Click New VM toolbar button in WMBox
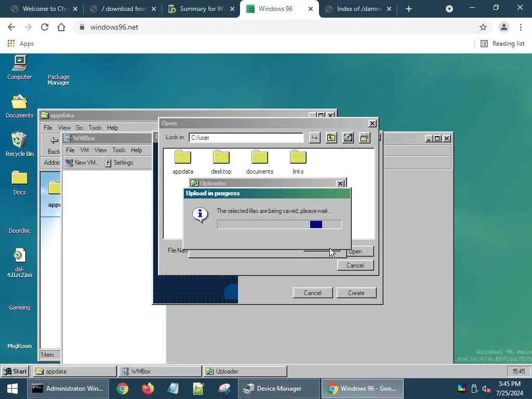This screenshot has width=532, height=399. pos(82,163)
